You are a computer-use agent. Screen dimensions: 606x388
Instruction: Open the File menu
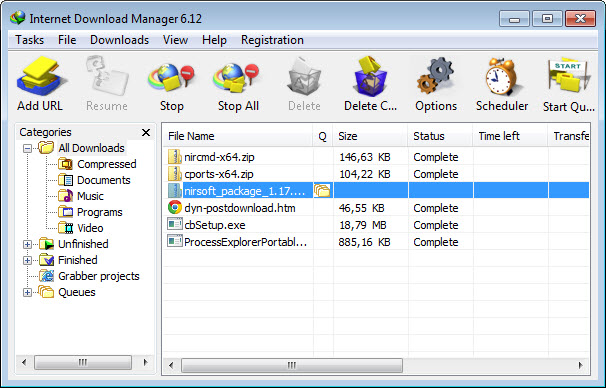coord(67,40)
